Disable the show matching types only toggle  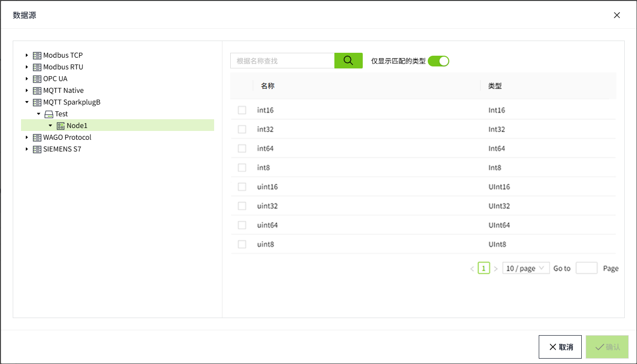tap(438, 61)
